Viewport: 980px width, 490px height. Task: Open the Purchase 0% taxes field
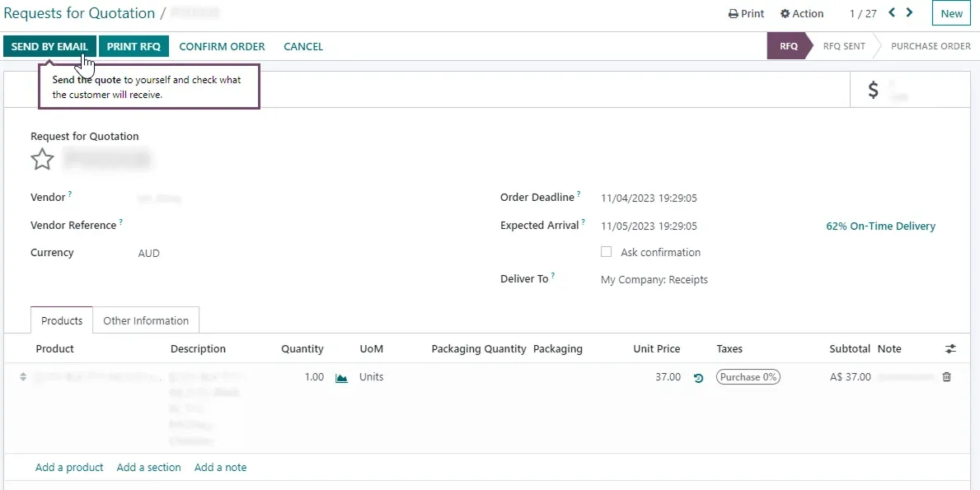click(748, 376)
